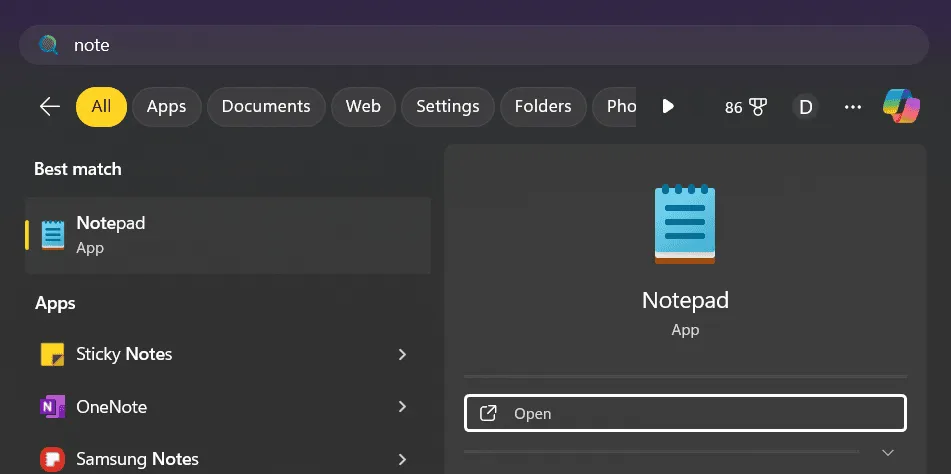This screenshot has height=474, width=951.
Task: Show more filters with the play arrow
Action: pos(668,107)
